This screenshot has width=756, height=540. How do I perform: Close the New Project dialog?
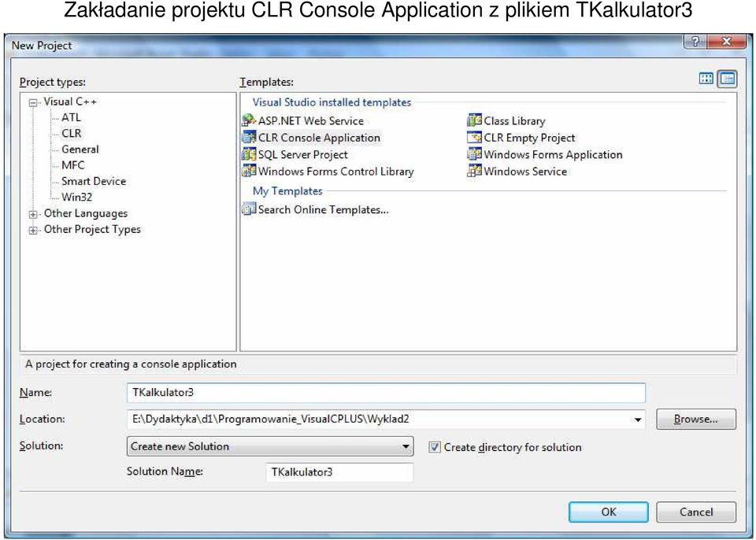tap(727, 42)
